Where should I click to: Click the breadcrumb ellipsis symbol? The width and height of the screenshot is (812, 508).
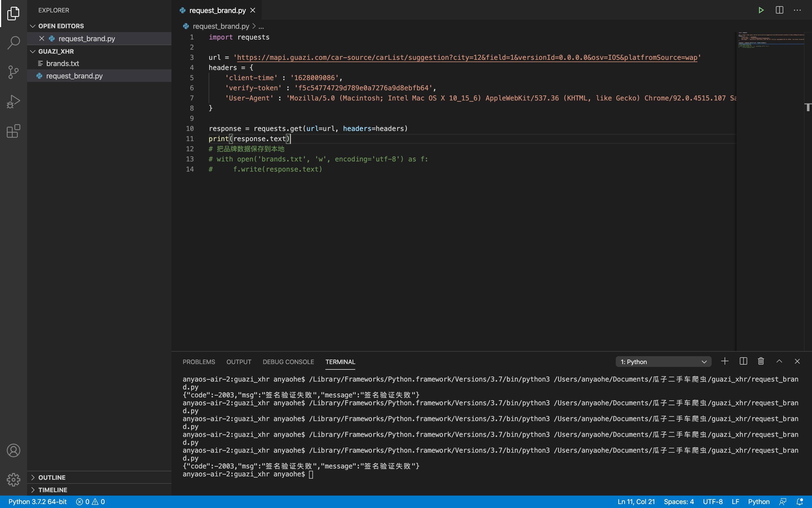(261, 26)
